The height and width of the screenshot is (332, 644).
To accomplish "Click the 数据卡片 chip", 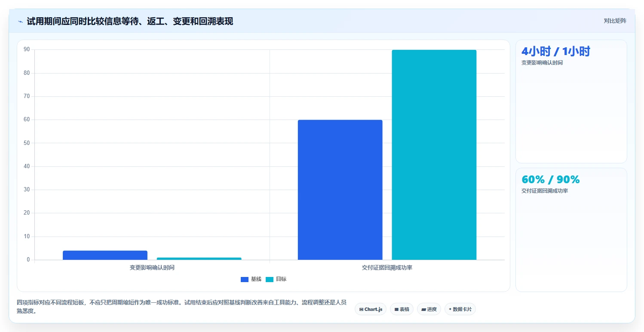I will click(x=460, y=309).
